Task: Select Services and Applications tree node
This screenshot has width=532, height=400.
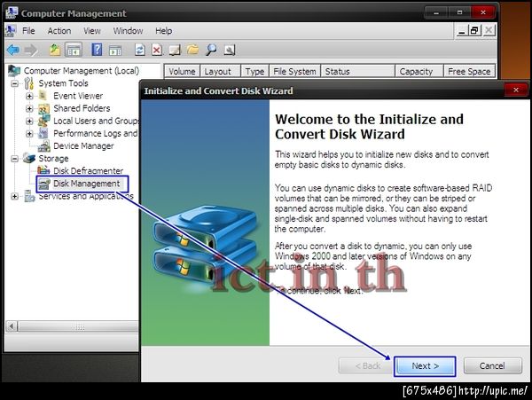Action: (x=86, y=196)
